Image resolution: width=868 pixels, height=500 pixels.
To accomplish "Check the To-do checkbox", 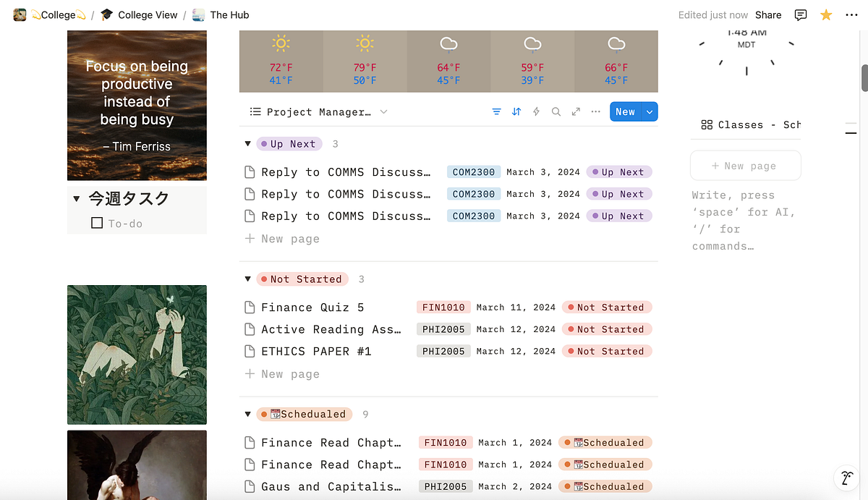I will 97,223.
